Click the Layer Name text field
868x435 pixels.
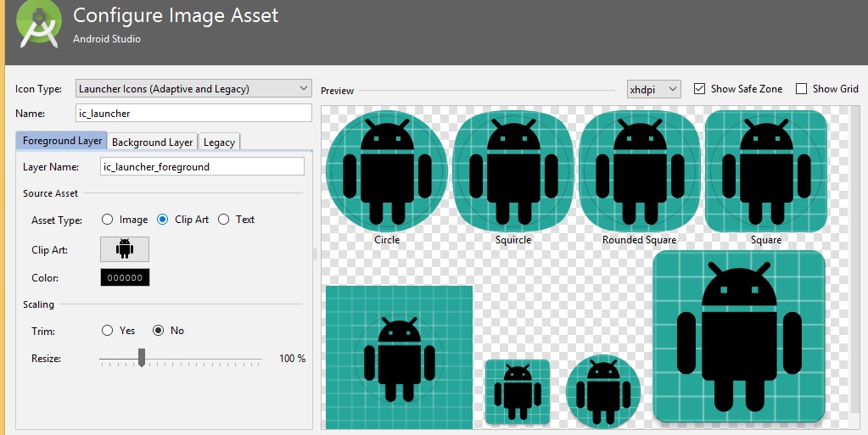201,167
